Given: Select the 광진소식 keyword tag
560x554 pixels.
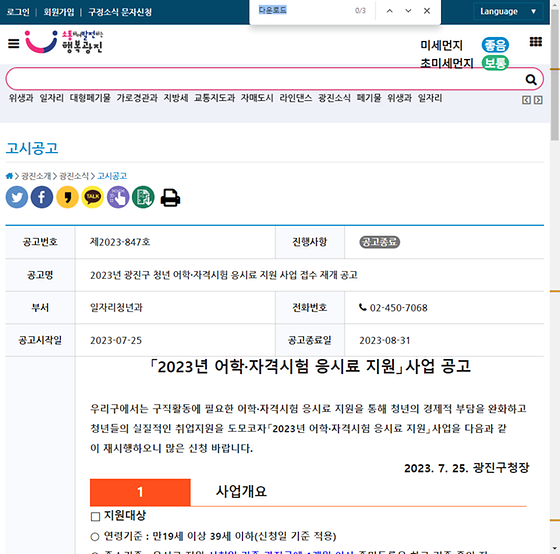Looking at the screenshot, I should 334,98.
